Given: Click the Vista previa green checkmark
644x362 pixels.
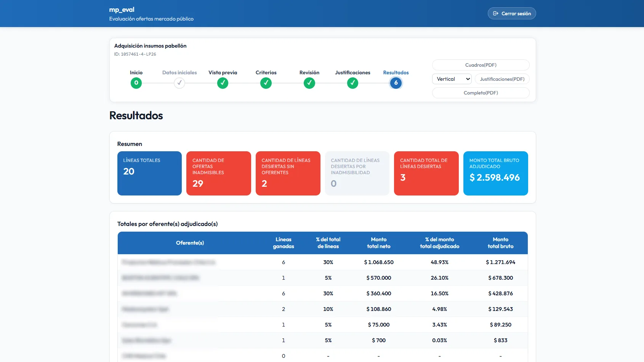Looking at the screenshot, I should [223, 83].
